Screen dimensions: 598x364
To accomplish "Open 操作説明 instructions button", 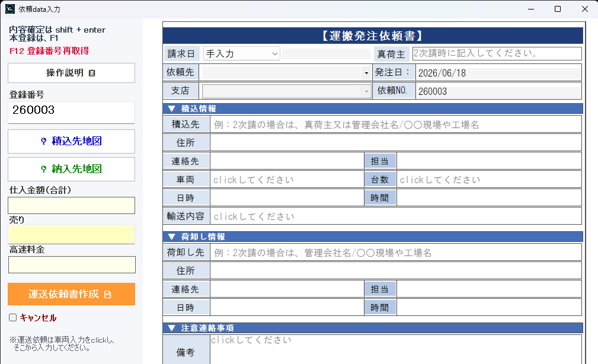I will [71, 73].
